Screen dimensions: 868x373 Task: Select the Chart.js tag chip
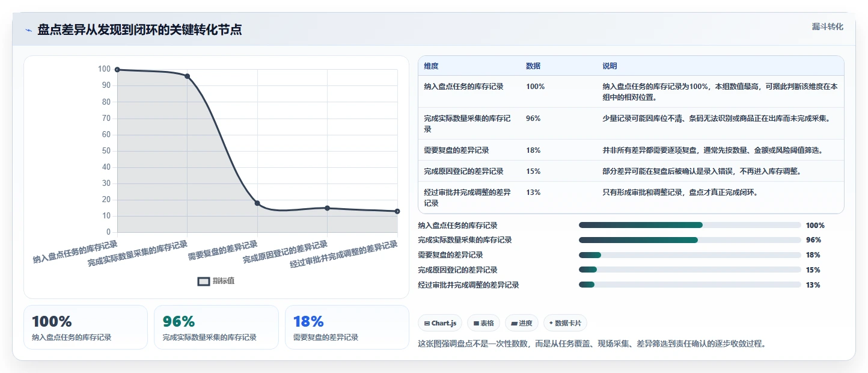(x=440, y=323)
